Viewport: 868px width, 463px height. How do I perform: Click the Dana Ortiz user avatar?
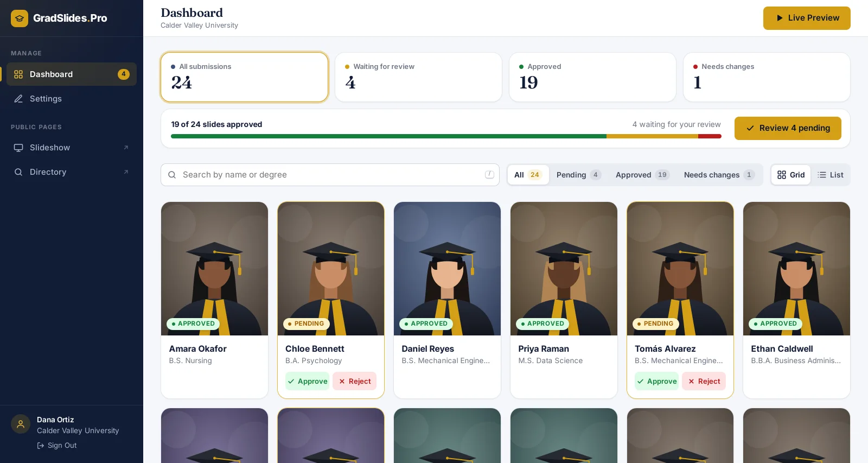pos(21,424)
